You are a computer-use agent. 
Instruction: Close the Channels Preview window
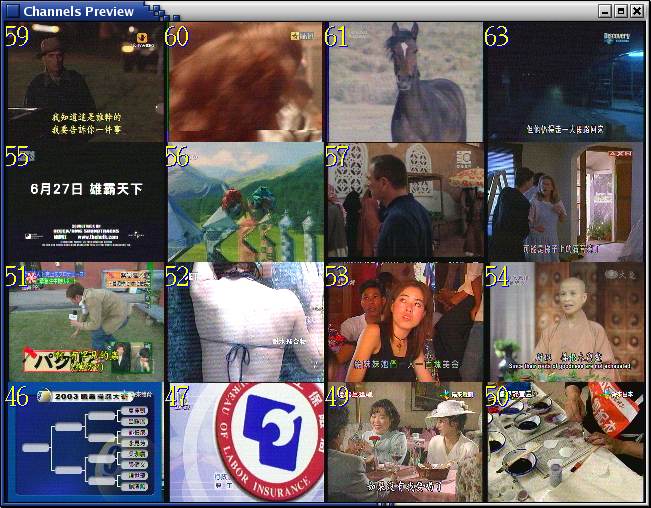pos(636,11)
